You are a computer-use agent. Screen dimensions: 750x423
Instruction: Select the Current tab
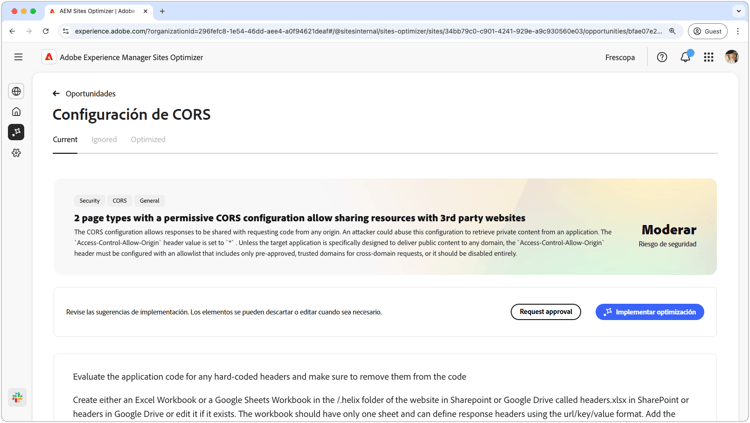[x=65, y=140]
